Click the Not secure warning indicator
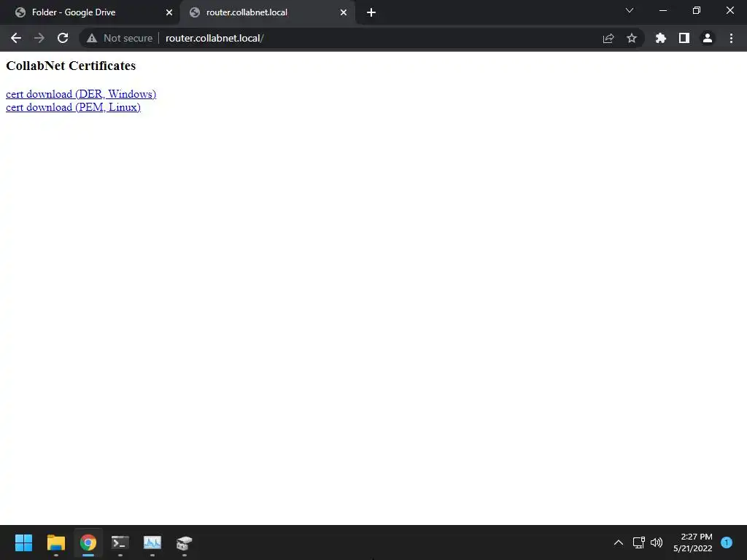747x560 pixels. [120, 38]
